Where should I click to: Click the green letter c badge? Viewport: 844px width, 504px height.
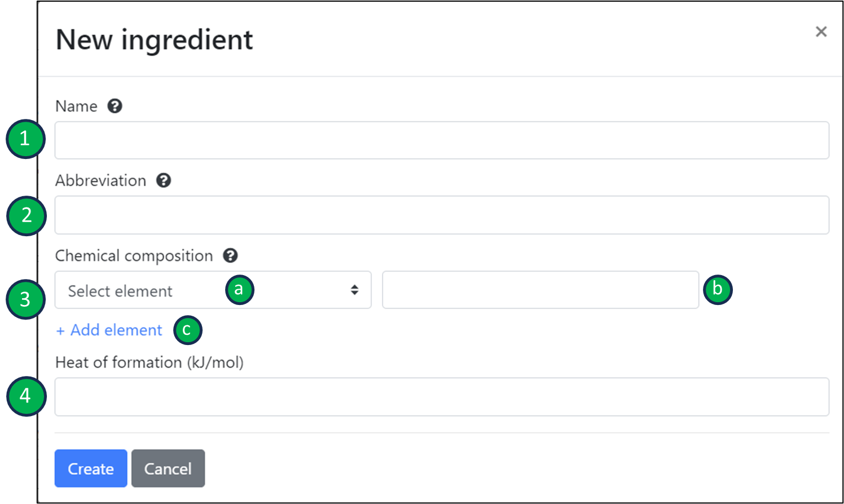(187, 330)
